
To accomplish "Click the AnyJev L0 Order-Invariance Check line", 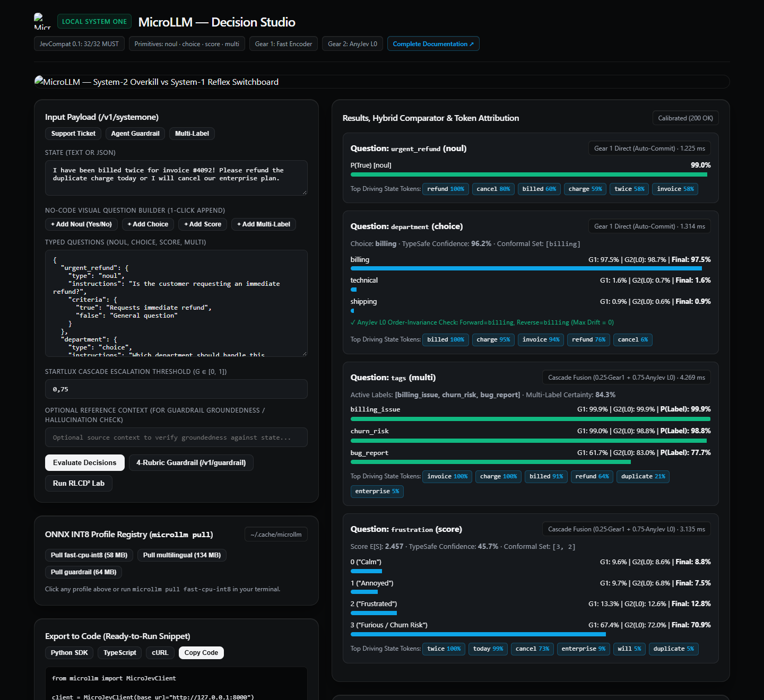I will coord(482,322).
